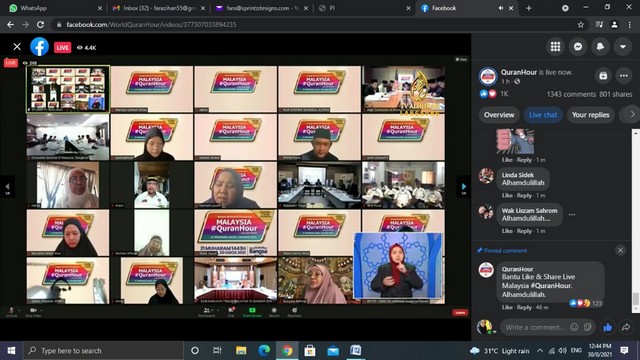Open File Explorer from the taskbar

[x=241, y=350]
